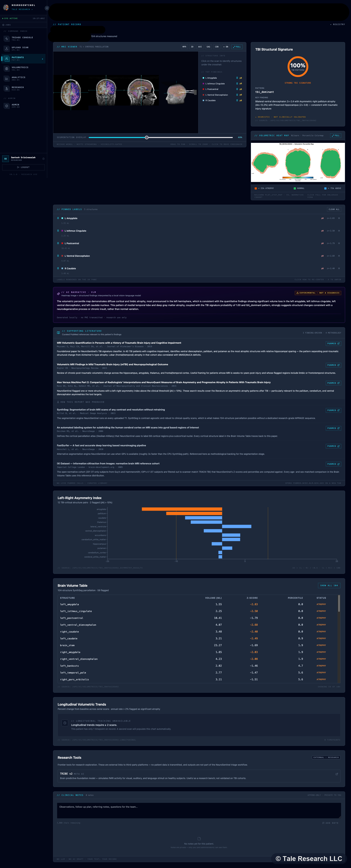Collapse the sidebar with the chevron button
Screen dimensions: 351x868
(47, 8)
